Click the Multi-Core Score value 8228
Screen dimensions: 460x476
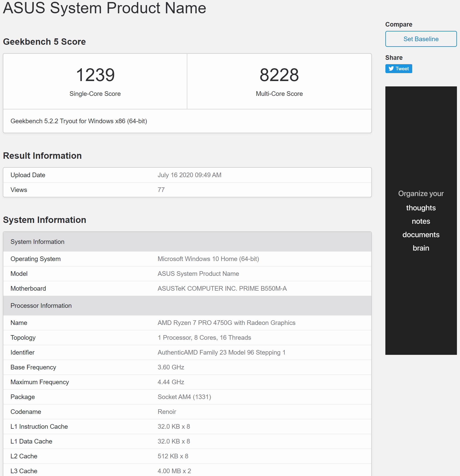coord(279,75)
